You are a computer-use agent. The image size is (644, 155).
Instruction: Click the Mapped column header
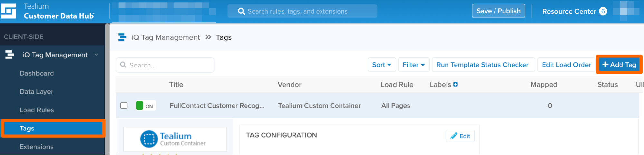click(x=544, y=85)
